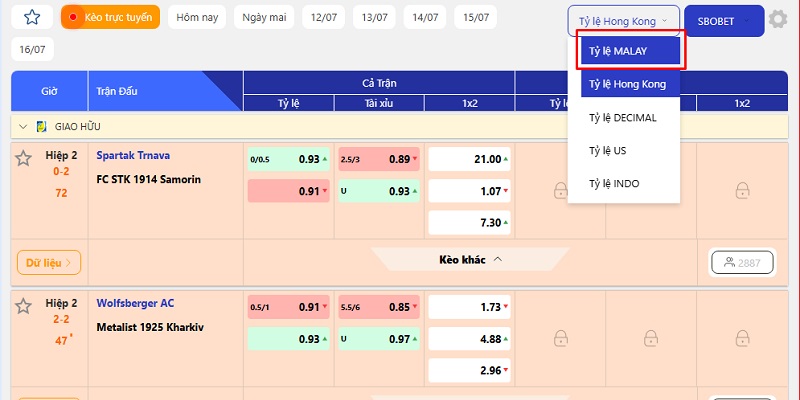Open the Wolfsberger AC team link

tap(135, 304)
